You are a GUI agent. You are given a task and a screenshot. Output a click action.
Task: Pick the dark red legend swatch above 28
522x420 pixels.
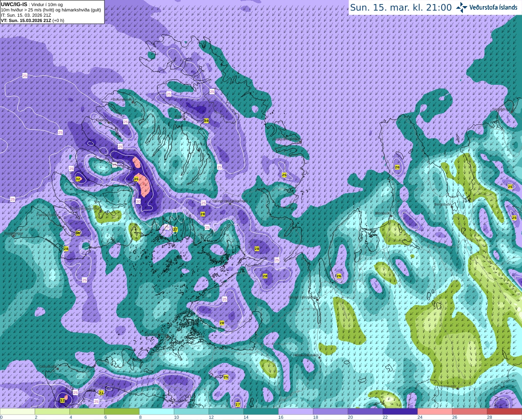[504, 411]
